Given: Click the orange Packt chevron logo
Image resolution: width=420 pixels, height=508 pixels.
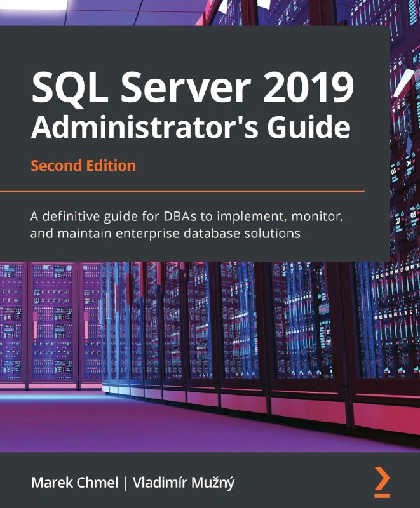Looking at the screenshot, I should tap(382, 482).
